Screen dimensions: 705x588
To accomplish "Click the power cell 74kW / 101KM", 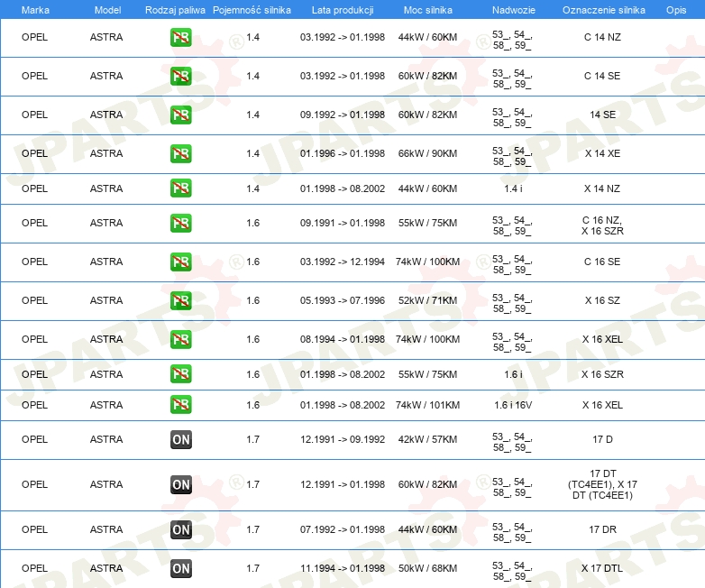I will pos(427,405).
